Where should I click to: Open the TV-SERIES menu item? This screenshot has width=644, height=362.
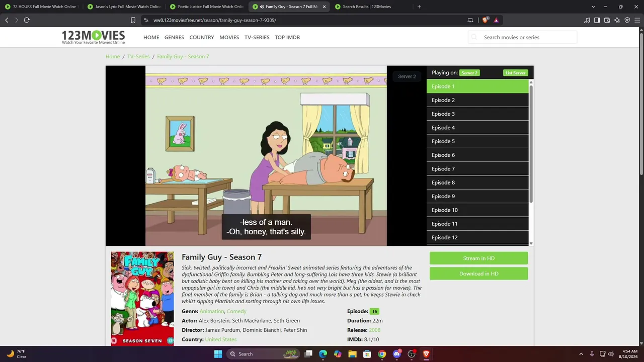click(257, 37)
